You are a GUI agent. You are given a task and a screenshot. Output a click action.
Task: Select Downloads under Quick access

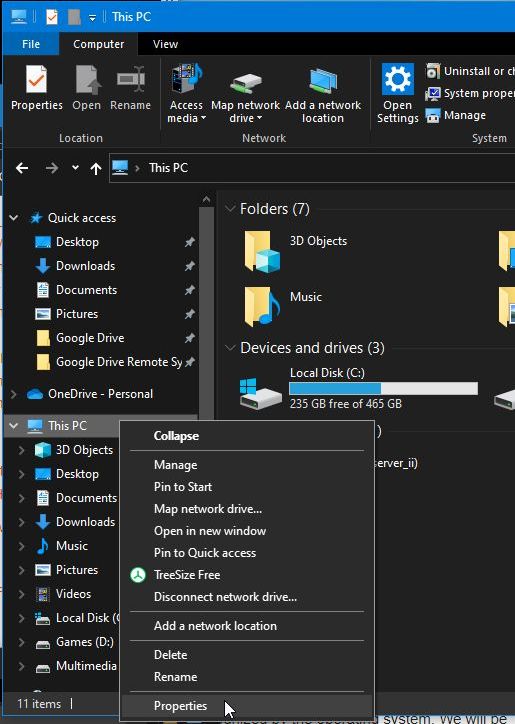pos(85,265)
